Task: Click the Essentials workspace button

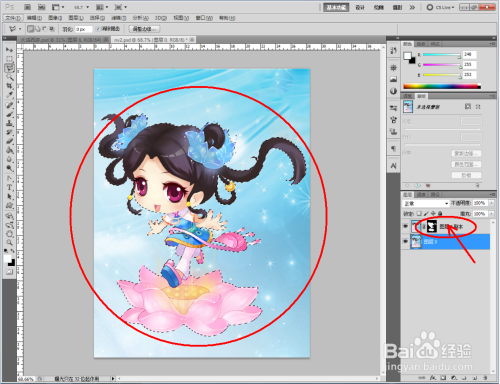Action: pyautogui.click(x=336, y=7)
